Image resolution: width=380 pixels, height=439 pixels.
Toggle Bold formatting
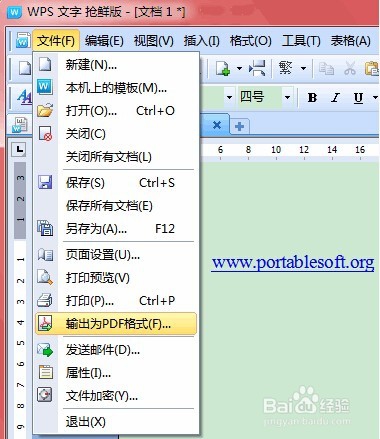point(312,98)
